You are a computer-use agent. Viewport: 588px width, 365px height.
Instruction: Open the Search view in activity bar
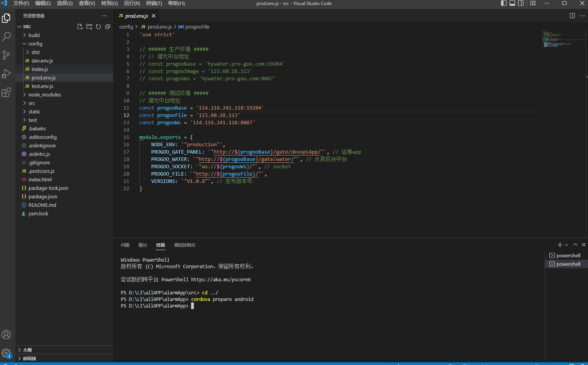(x=7, y=37)
